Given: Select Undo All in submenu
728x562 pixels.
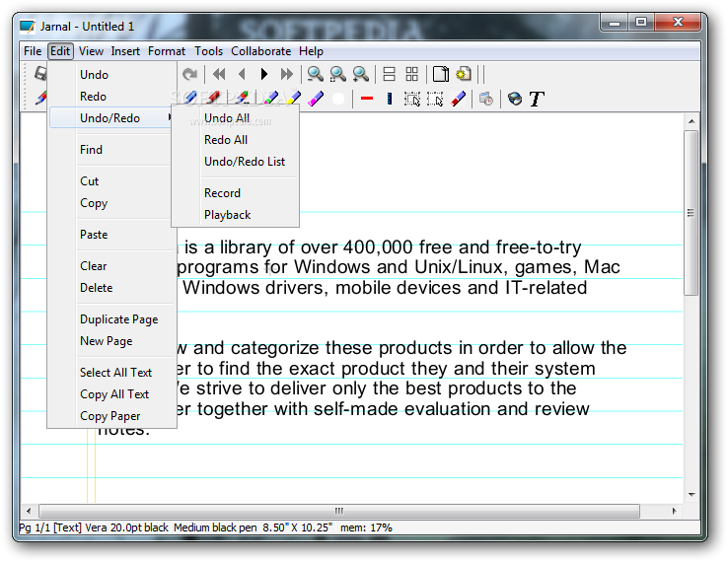Looking at the screenshot, I should tap(235, 118).
